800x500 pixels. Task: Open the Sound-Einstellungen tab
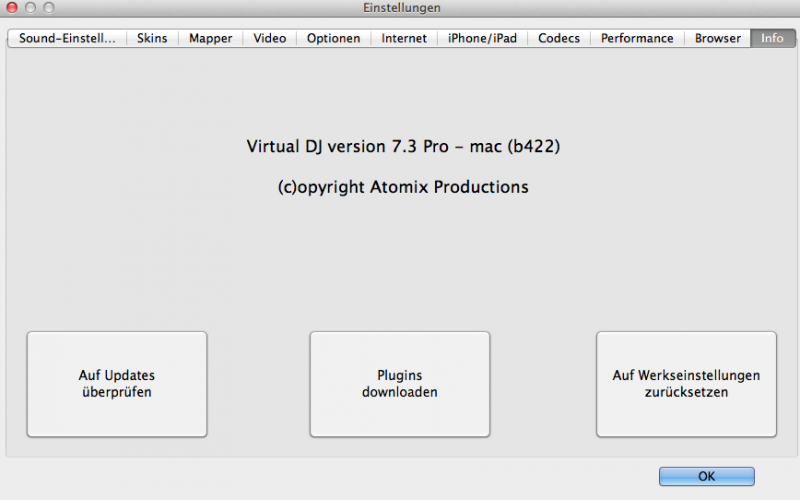tap(67, 38)
